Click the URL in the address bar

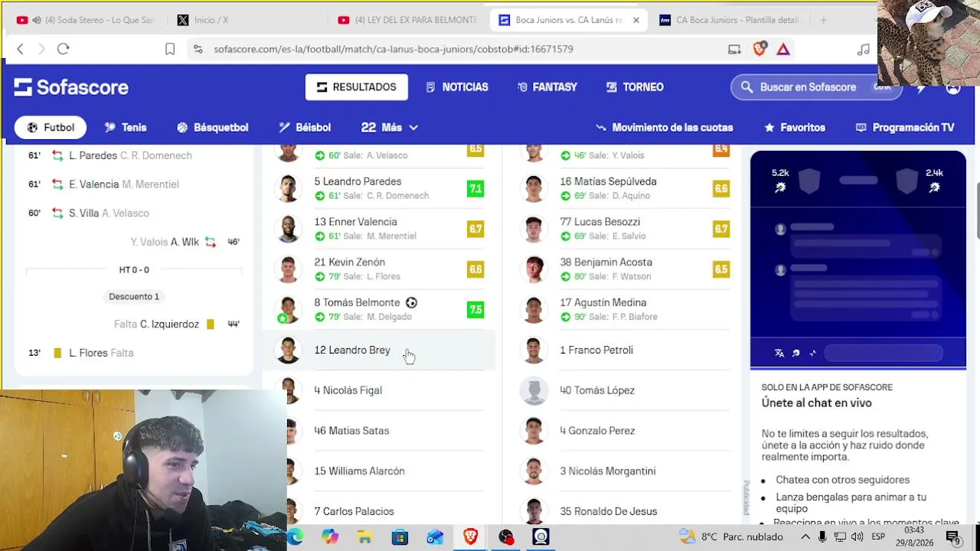pyautogui.click(x=394, y=49)
